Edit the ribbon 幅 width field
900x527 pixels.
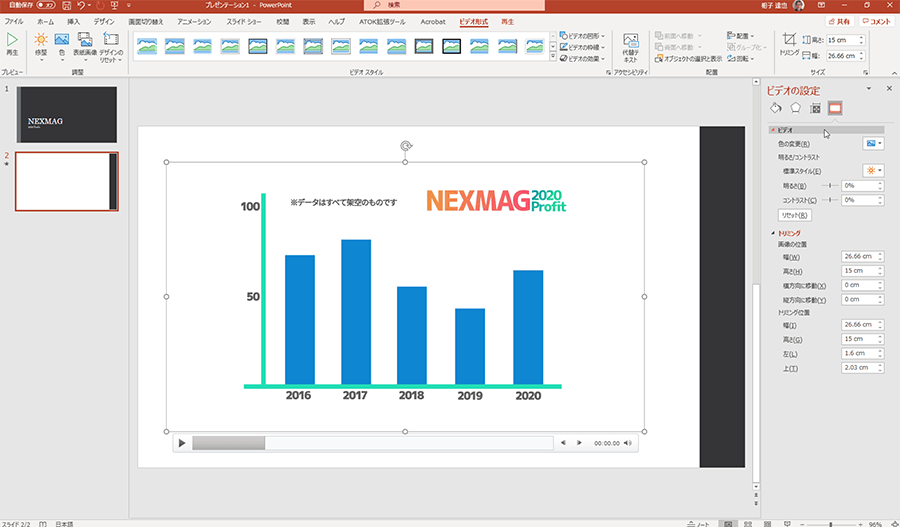pos(844,56)
